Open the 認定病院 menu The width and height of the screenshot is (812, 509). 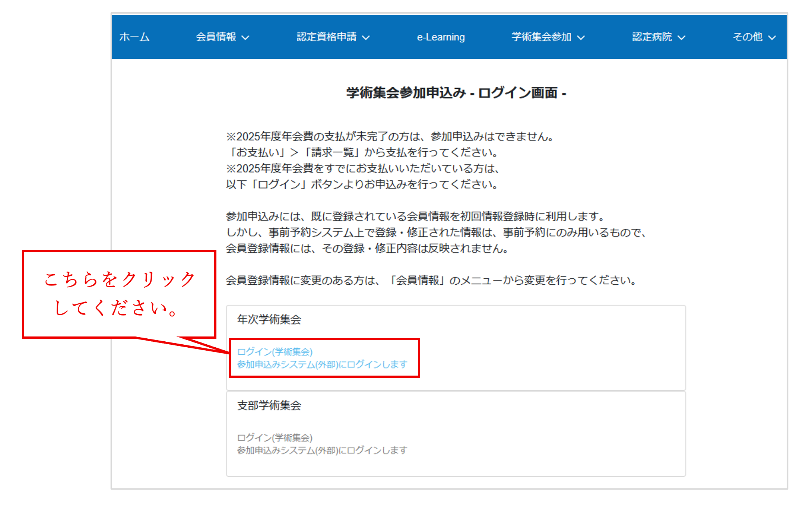click(652, 37)
